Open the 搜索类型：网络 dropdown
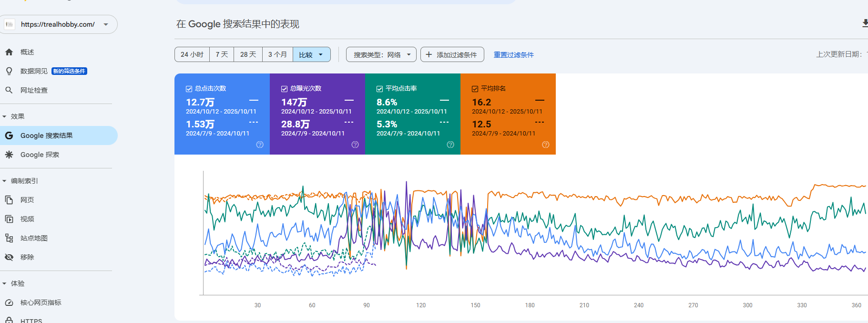 tap(381, 54)
